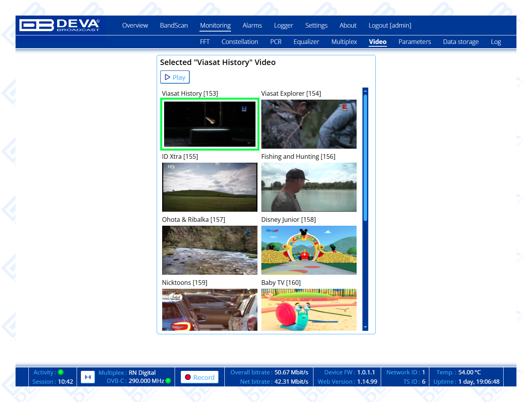Go to the BandScan page
532x402 pixels.
174,25
